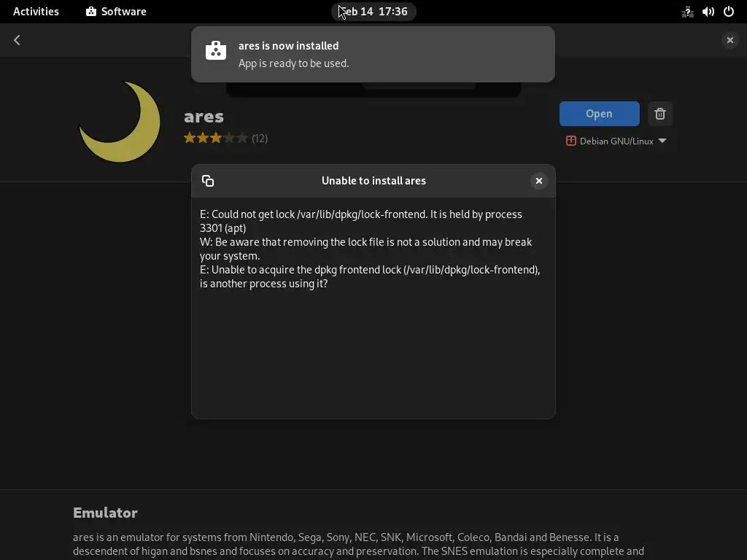Dismiss the 'Unable to install ares' dialog

[x=539, y=181]
